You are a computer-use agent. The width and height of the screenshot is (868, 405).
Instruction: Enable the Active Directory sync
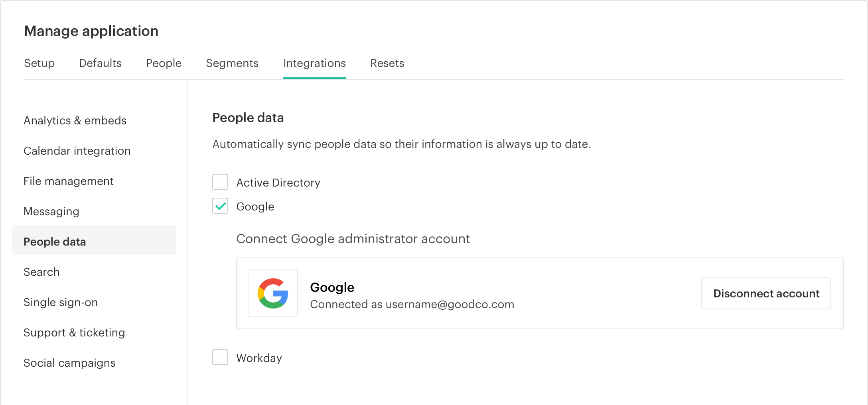pyautogui.click(x=220, y=182)
